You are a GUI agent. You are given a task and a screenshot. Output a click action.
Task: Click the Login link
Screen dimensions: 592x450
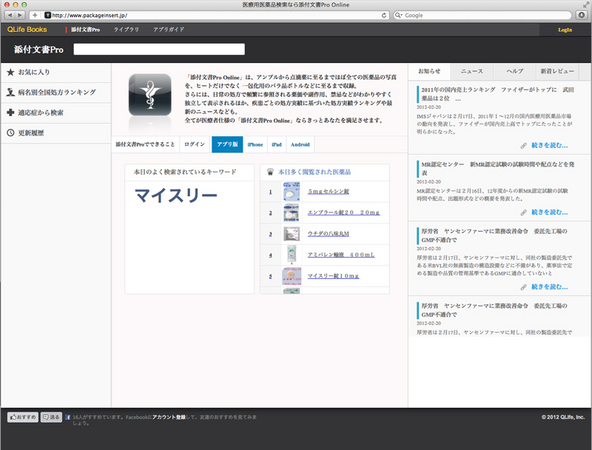(565, 30)
